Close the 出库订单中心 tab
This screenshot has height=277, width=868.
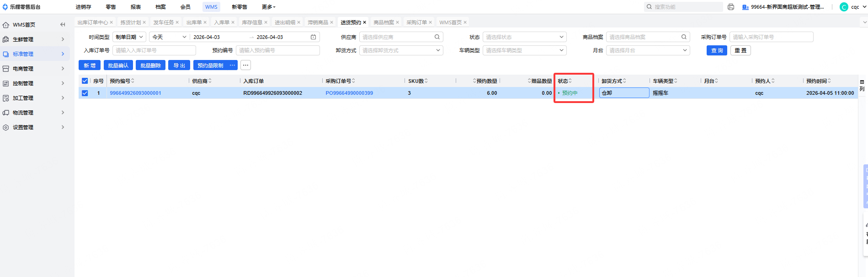(112, 22)
